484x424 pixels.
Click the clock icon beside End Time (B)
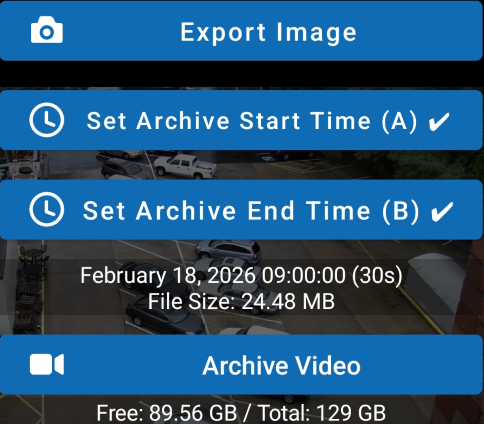click(x=47, y=209)
